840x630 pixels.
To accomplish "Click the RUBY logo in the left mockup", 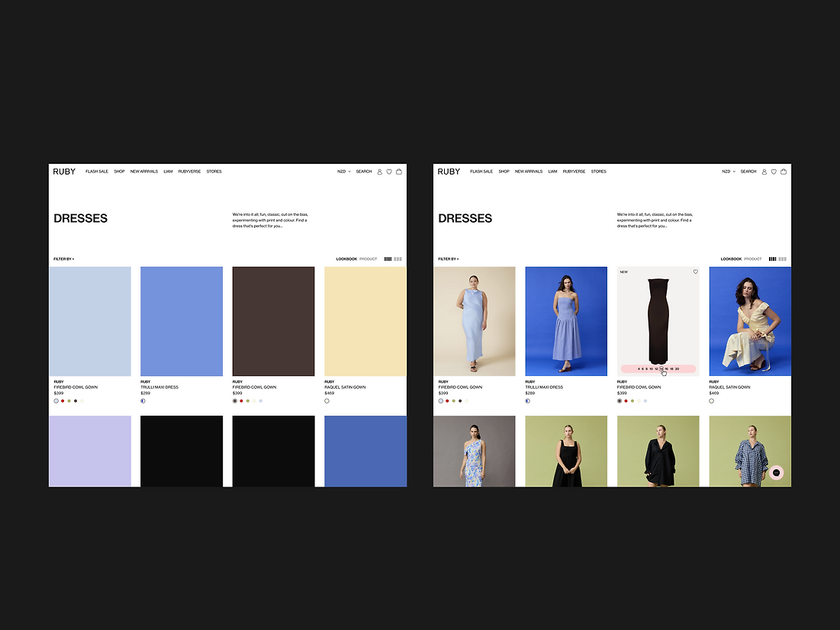I will click(x=64, y=172).
